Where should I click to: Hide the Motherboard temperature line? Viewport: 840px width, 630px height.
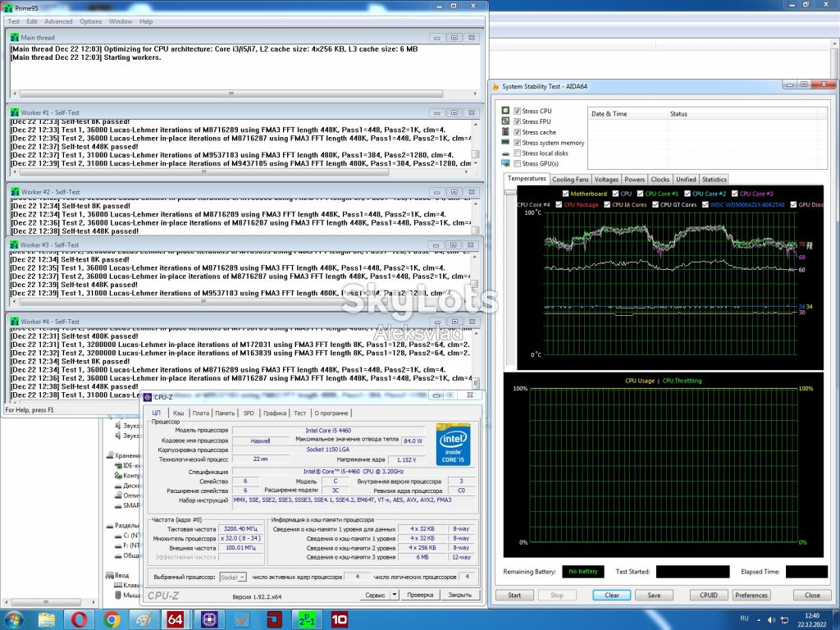tap(566, 194)
